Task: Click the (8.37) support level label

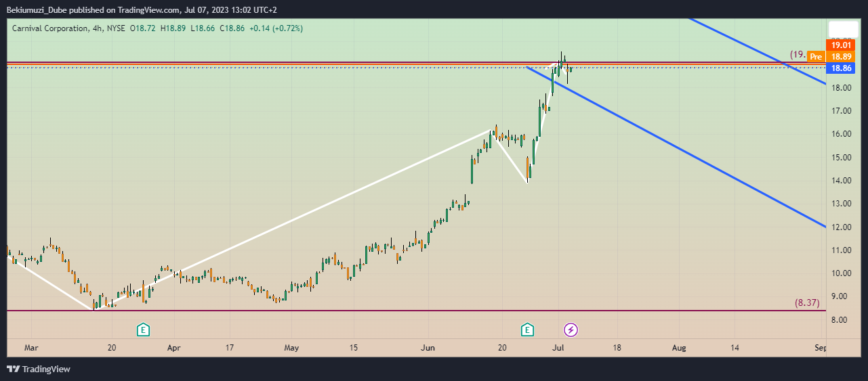Action: click(x=807, y=303)
